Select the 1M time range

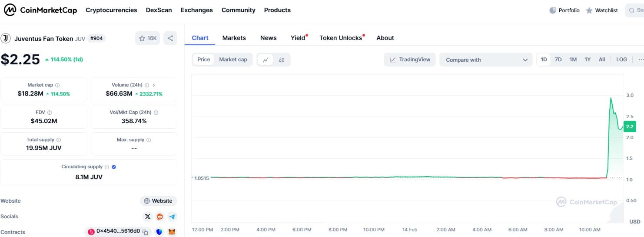click(573, 60)
